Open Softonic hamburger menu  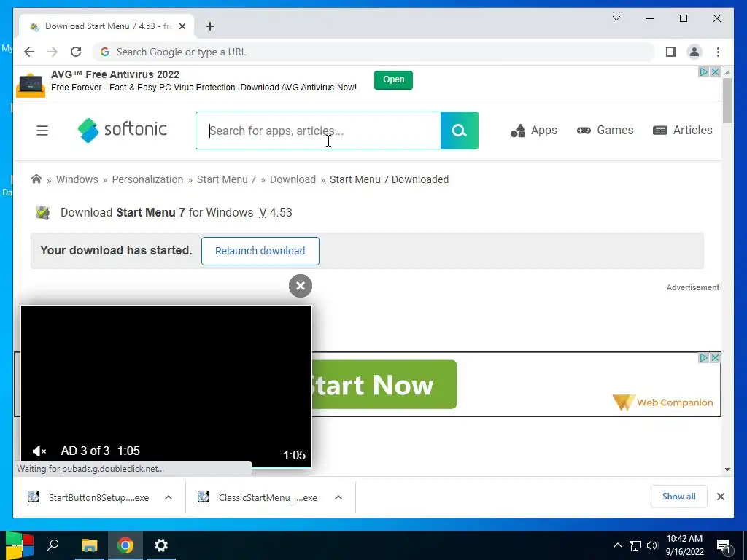[x=42, y=131]
